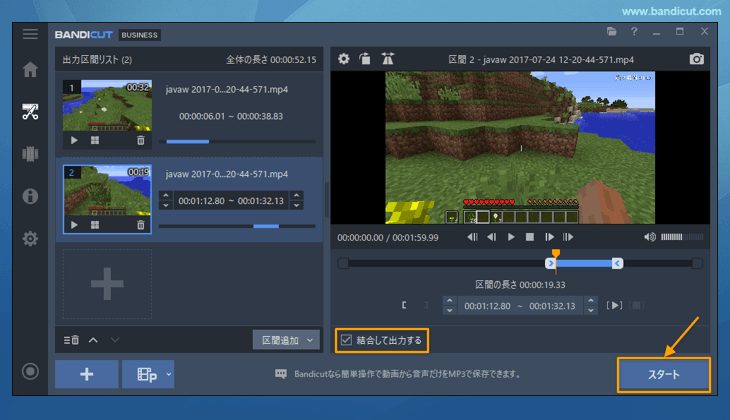Click segment 2 time range field in list
The height and width of the screenshot is (420, 730).
(x=231, y=201)
